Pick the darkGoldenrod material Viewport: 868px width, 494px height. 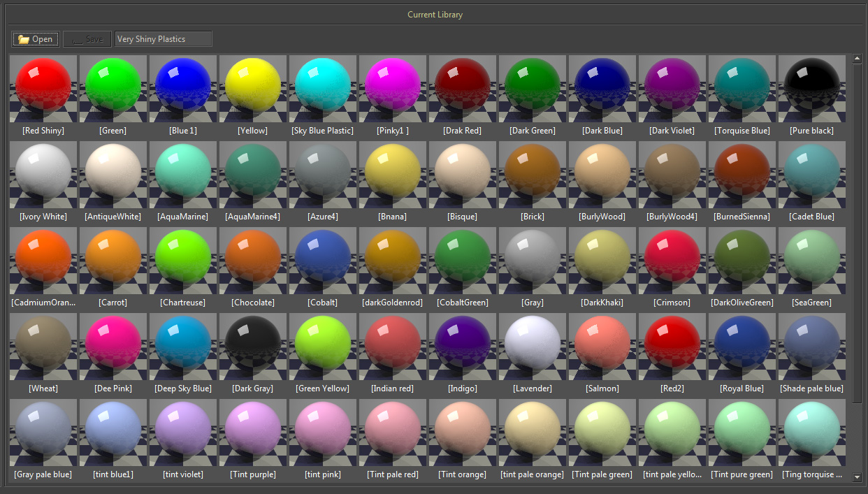pyautogui.click(x=393, y=261)
